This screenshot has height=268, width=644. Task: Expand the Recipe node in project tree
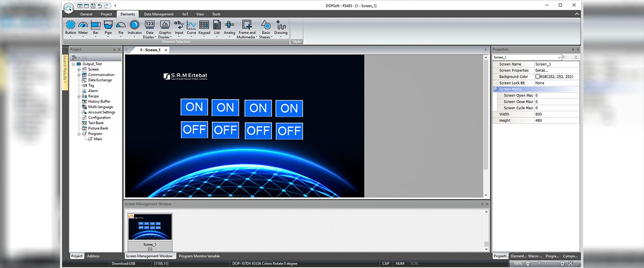(x=79, y=96)
